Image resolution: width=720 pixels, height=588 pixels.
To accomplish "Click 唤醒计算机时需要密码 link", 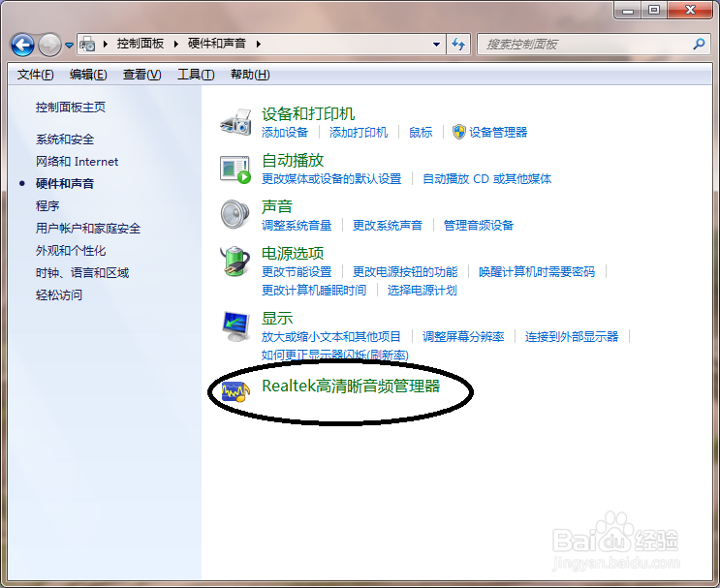I will tap(537, 272).
